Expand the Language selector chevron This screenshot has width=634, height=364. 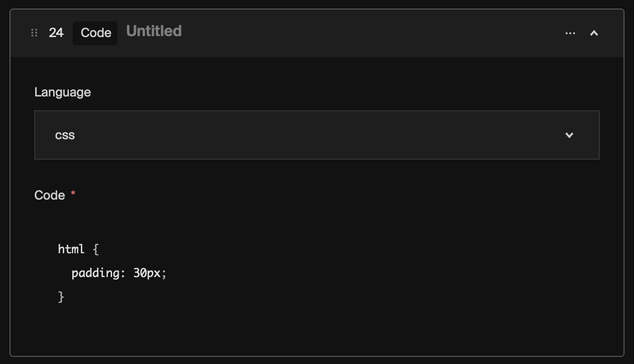(x=569, y=135)
